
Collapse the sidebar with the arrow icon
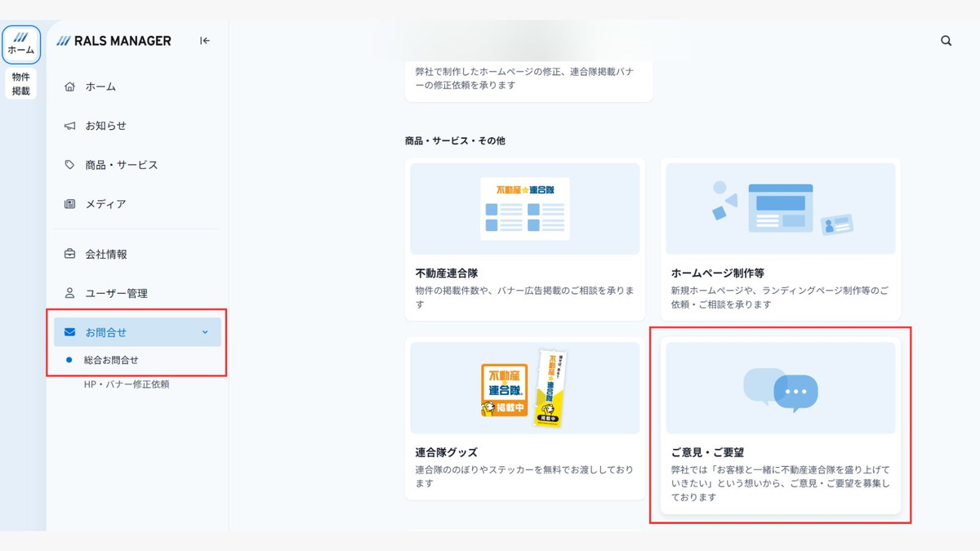(x=204, y=41)
